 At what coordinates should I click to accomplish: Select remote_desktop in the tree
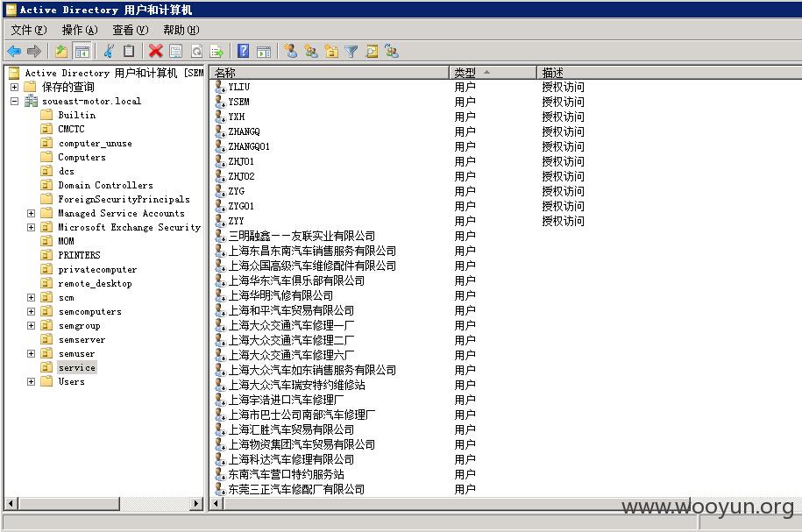tap(96, 283)
